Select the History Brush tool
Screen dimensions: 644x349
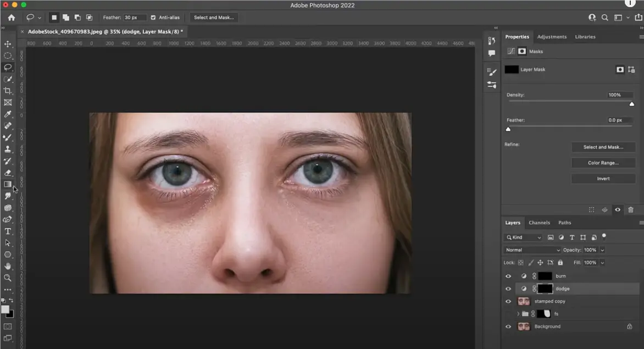[8, 161]
